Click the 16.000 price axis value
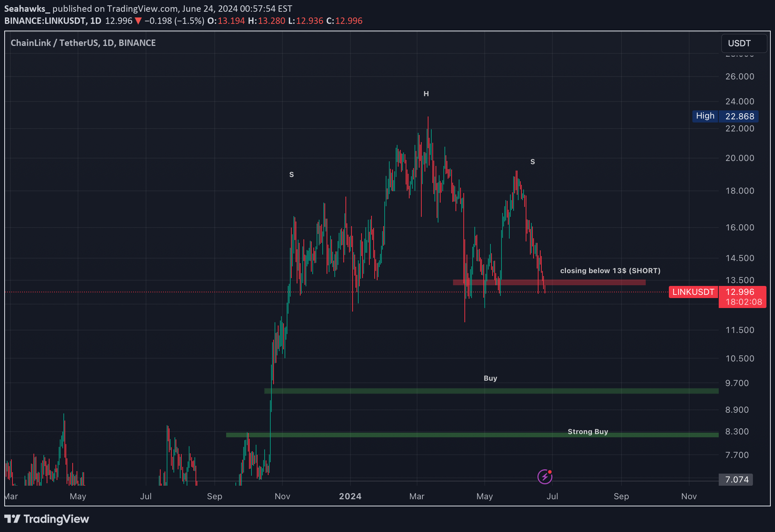Image resolution: width=775 pixels, height=532 pixels. [740, 228]
